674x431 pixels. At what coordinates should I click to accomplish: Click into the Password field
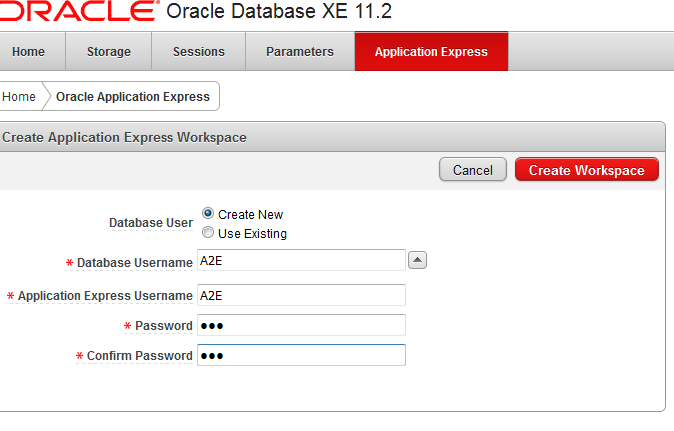pyautogui.click(x=301, y=325)
